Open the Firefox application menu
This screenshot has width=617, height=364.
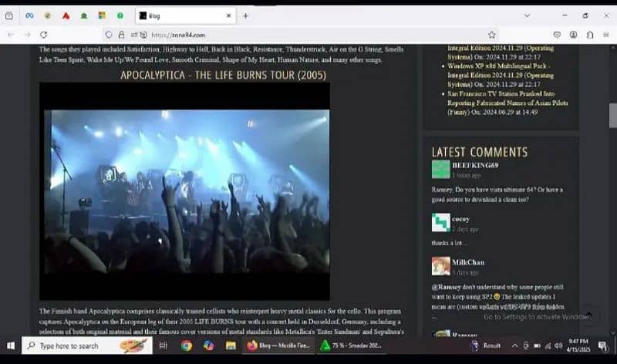(x=606, y=35)
